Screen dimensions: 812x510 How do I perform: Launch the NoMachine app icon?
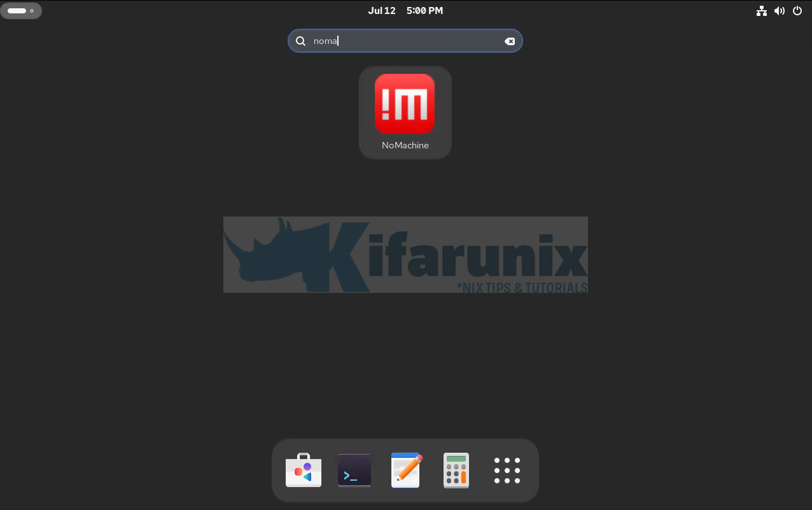coord(405,104)
